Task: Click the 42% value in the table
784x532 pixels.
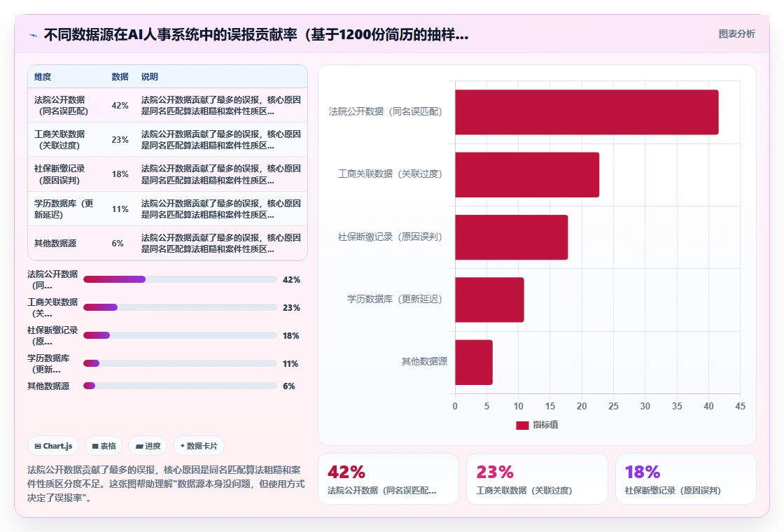Action: pos(120,106)
